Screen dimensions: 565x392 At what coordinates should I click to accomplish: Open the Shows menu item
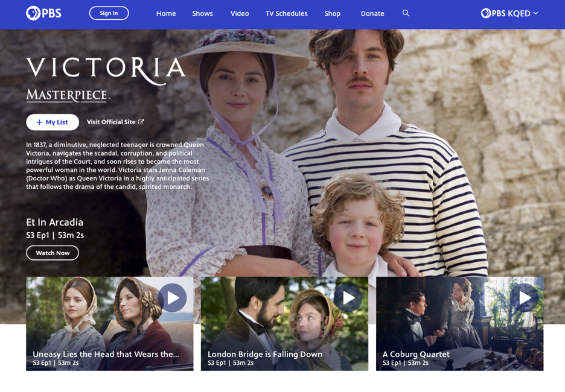point(202,14)
